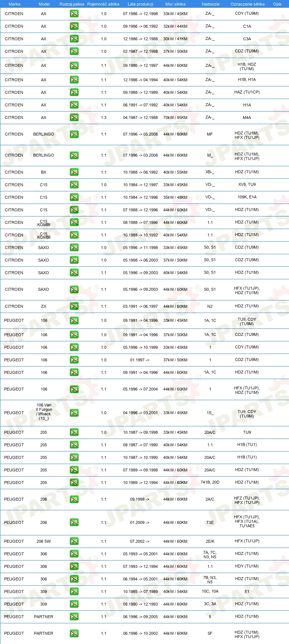Click the BX model cell
289x644 pixels.
[x=44, y=172]
